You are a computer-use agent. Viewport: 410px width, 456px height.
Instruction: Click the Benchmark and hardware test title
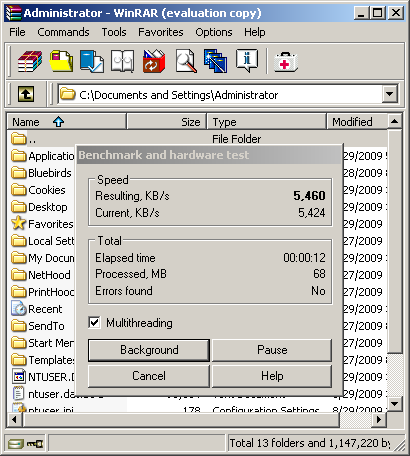pyautogui.click(x=164, y=155)
